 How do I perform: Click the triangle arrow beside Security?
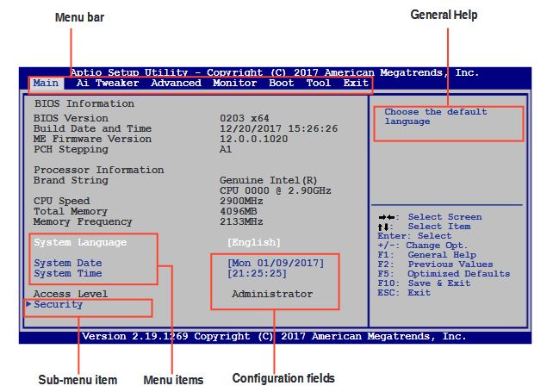tap(28, 304)
